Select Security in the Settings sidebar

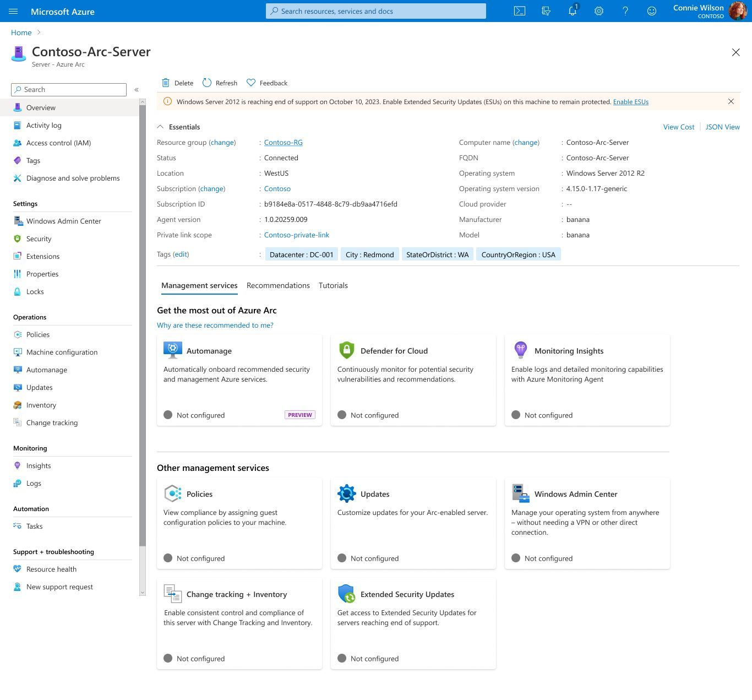(39, 238)
